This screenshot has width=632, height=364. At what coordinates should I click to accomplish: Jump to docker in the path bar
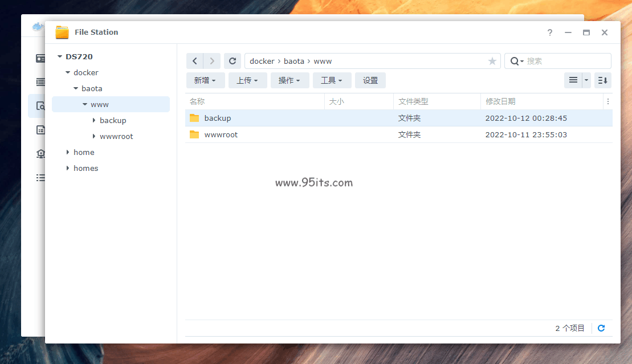[x=262, y=62]
